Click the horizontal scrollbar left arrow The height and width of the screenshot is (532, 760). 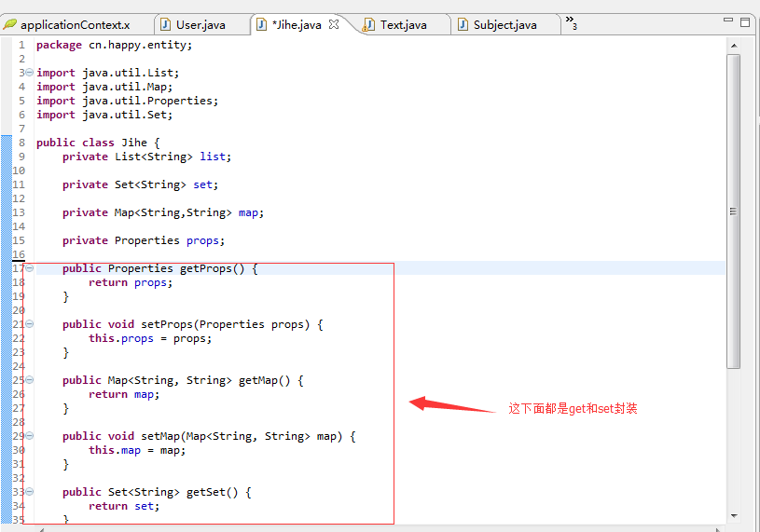pyautogui.click(x=42, y=529)
